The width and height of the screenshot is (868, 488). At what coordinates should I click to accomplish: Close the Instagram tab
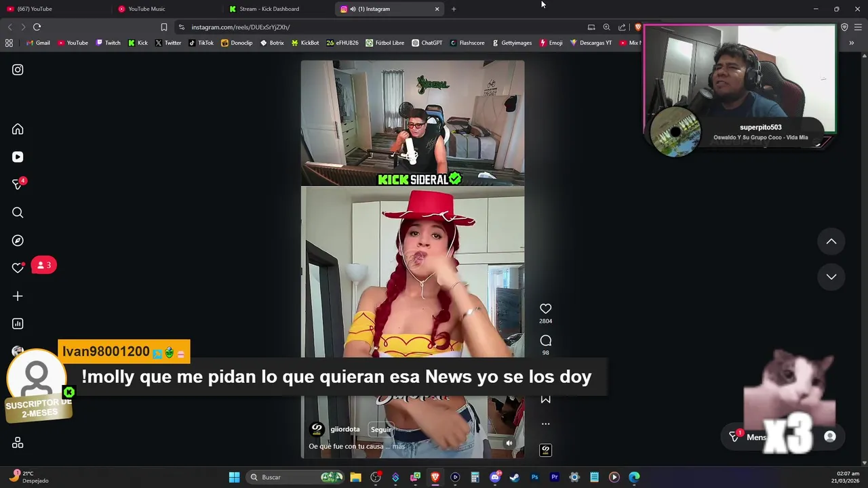437,9
